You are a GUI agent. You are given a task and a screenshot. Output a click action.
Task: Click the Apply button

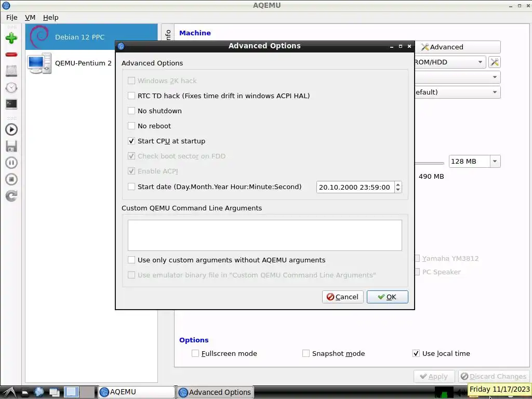point(434,377)
